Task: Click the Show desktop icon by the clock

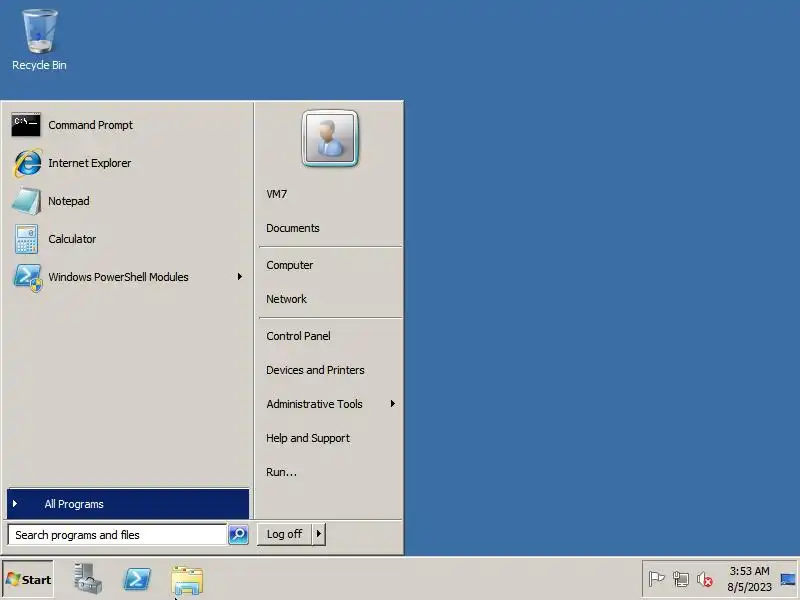Action: coord(788,579)
